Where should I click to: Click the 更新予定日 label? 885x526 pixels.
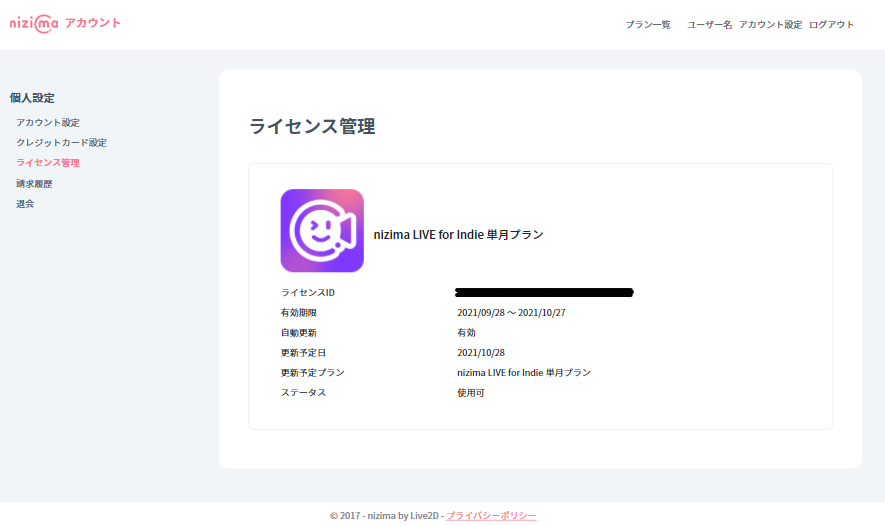pyautogui.click(x=303, y=353)
